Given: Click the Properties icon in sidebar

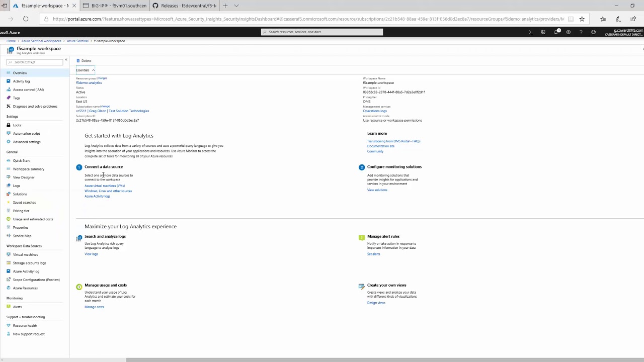Looking at the screenshot, I should (x=9, y=227).
